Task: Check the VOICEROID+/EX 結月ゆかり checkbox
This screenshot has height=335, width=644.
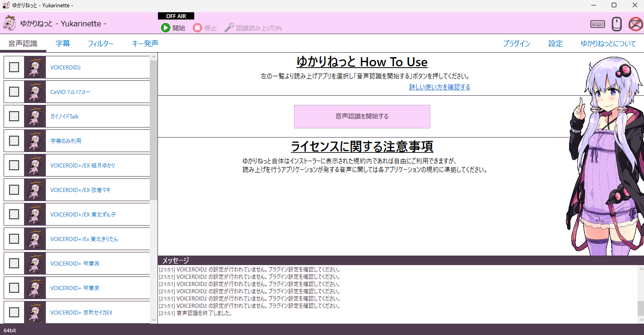Action: coord(14,165)
